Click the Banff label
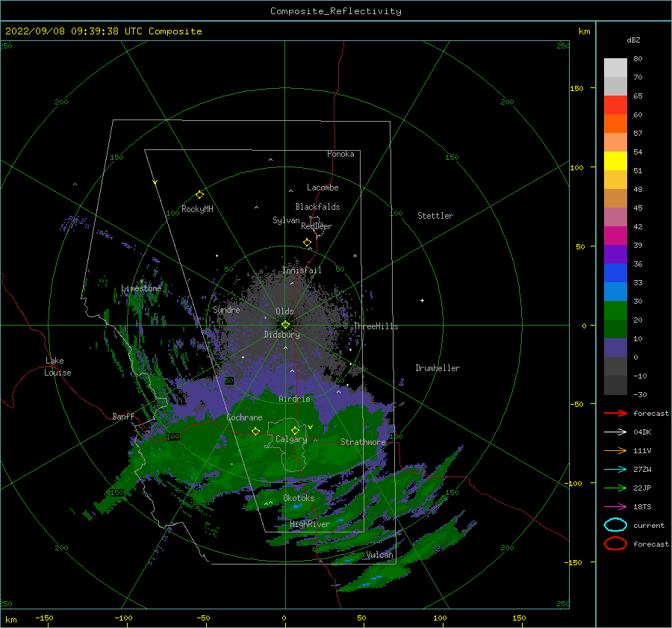The width and height of the screenshot is (672, 628). coord(123,416)
